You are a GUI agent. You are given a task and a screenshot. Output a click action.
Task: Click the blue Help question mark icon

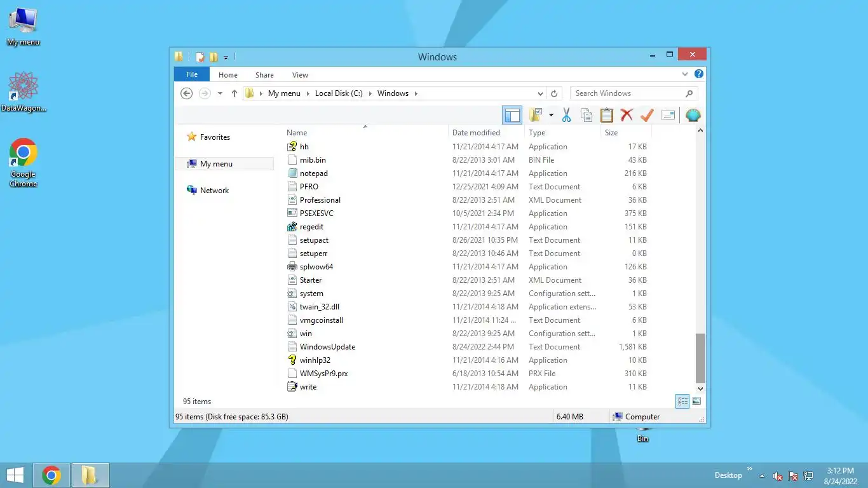699,74
